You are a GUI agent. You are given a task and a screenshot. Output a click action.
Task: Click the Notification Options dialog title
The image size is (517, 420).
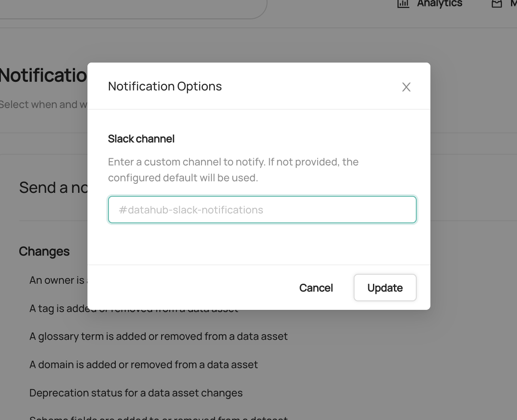pyautogui.click(x=165, y=86)
